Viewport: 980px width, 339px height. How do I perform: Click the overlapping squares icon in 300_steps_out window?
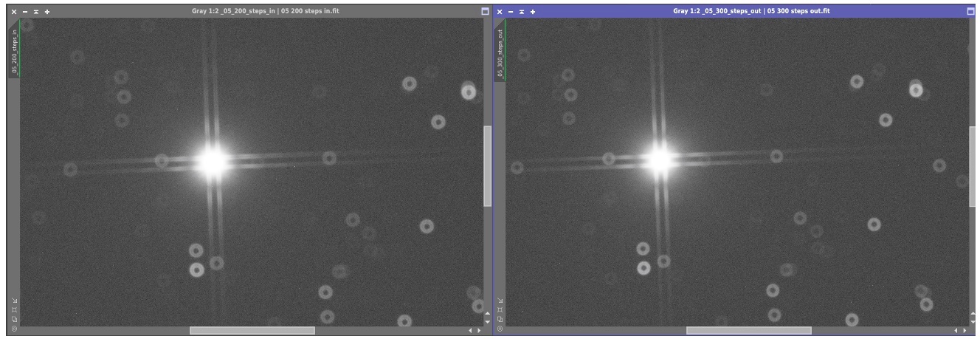(x=500, y=319)
